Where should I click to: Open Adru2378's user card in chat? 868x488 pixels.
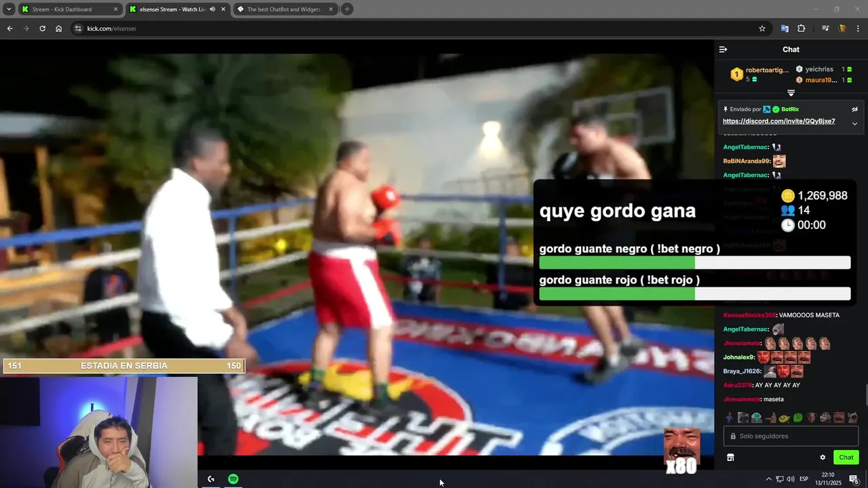coord(737,386)
